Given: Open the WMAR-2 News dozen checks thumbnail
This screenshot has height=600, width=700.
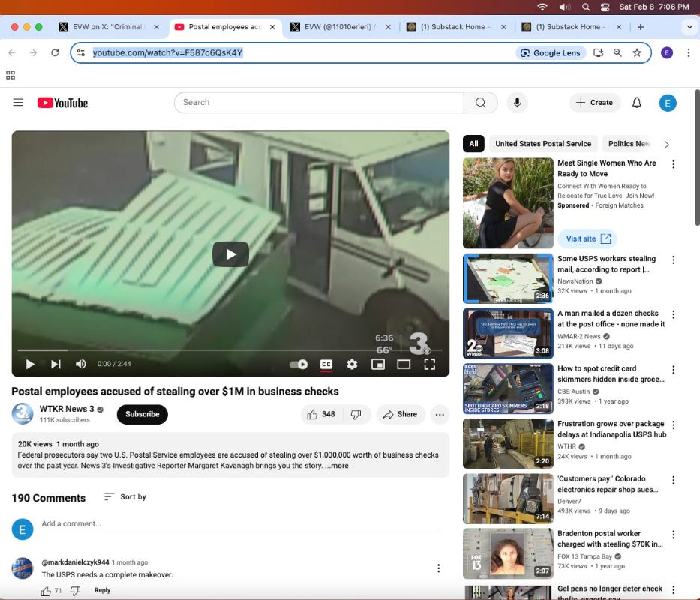Looking at the screenshot, I should tap(508, 334).
